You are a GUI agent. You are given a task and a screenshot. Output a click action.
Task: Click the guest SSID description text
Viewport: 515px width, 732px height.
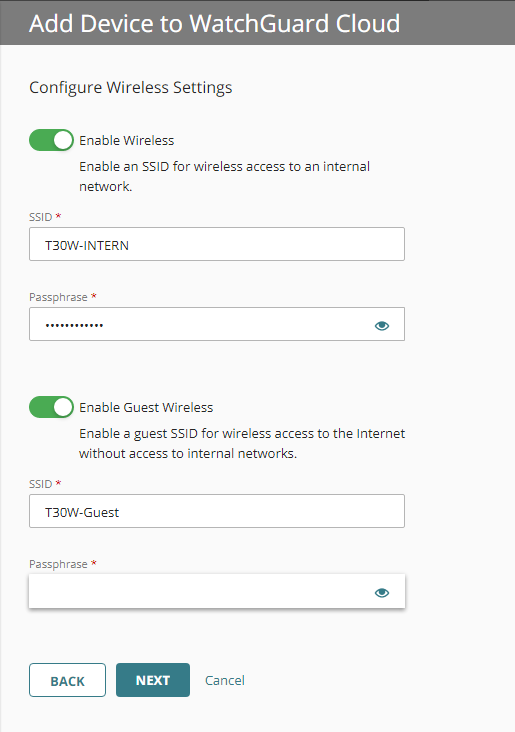click(242, 443)
